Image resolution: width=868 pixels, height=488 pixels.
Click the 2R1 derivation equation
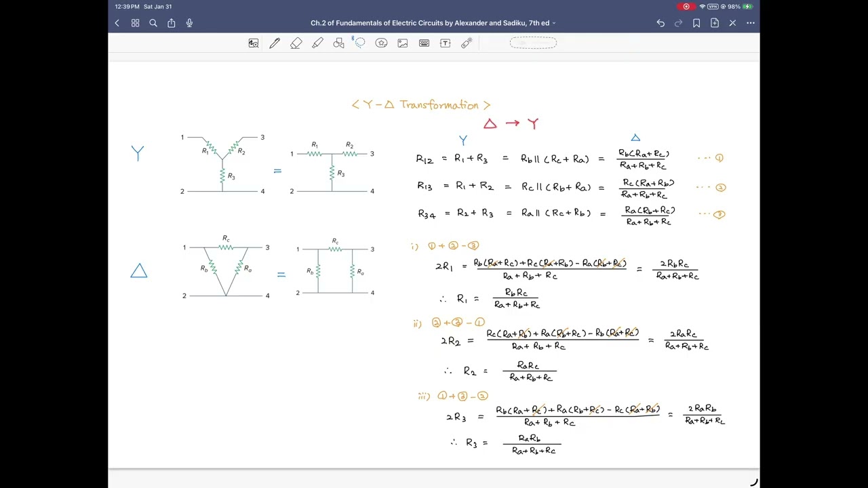567,268
